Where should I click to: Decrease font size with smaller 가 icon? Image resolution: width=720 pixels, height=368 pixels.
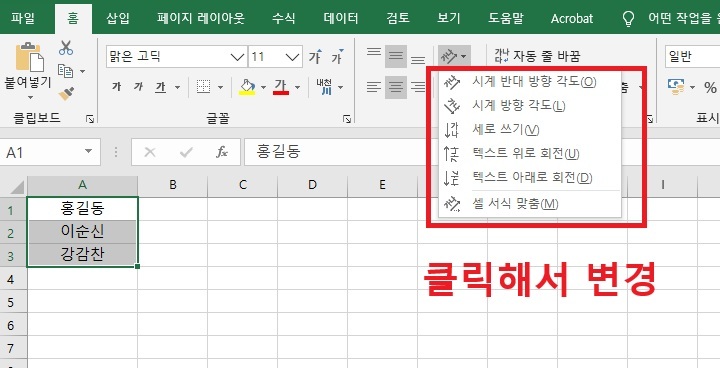(338, 57)
